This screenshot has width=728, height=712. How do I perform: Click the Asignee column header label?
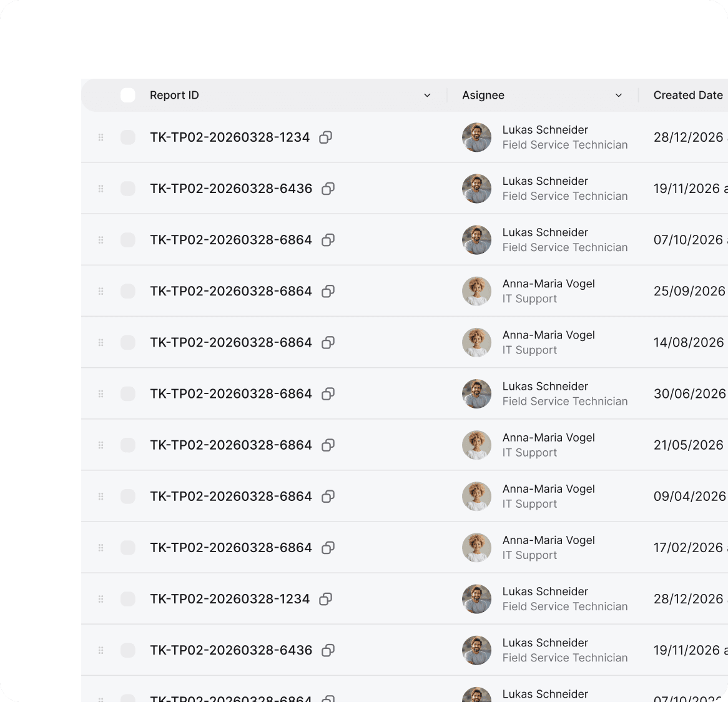[x=483, y=95]
